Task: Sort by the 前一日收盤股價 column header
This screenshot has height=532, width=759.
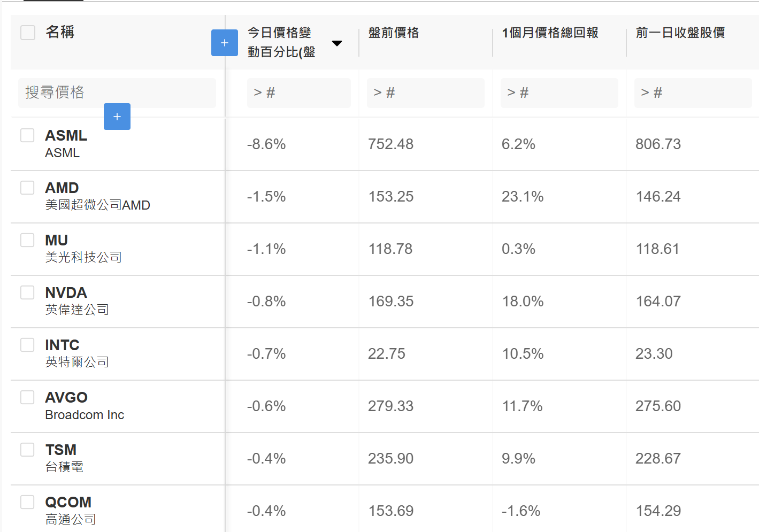Action: click(x=680, y=33)
